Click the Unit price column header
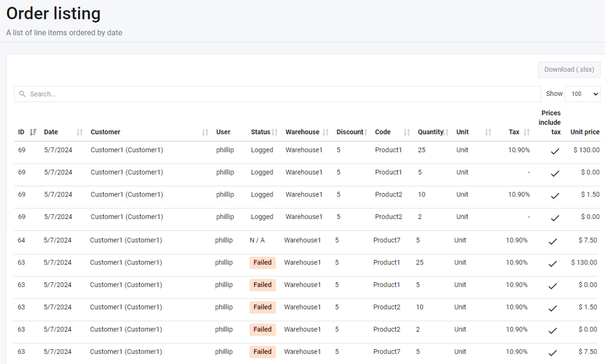 (x=584, y=132)
